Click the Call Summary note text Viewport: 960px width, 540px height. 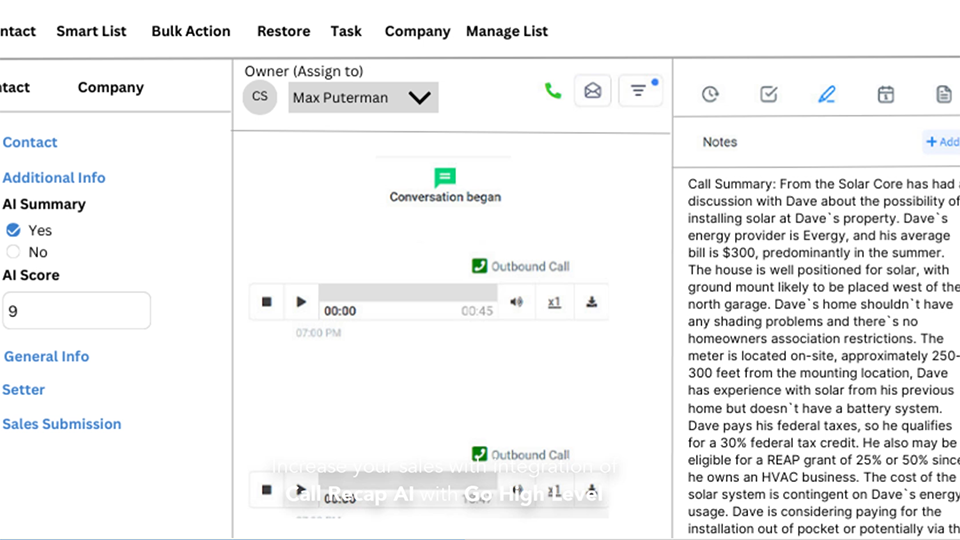823,355
